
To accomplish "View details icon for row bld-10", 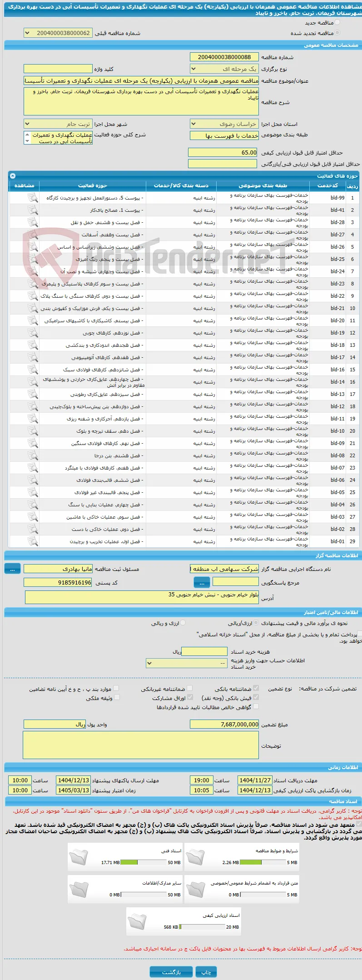I will (33, 430).
